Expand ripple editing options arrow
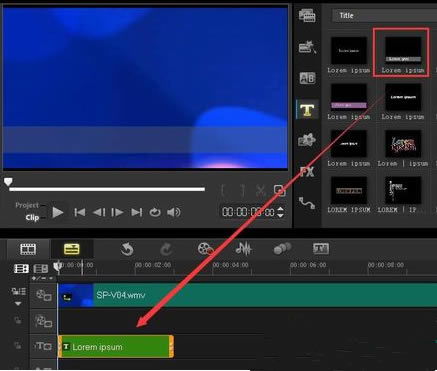 click(x=18, y=304)
